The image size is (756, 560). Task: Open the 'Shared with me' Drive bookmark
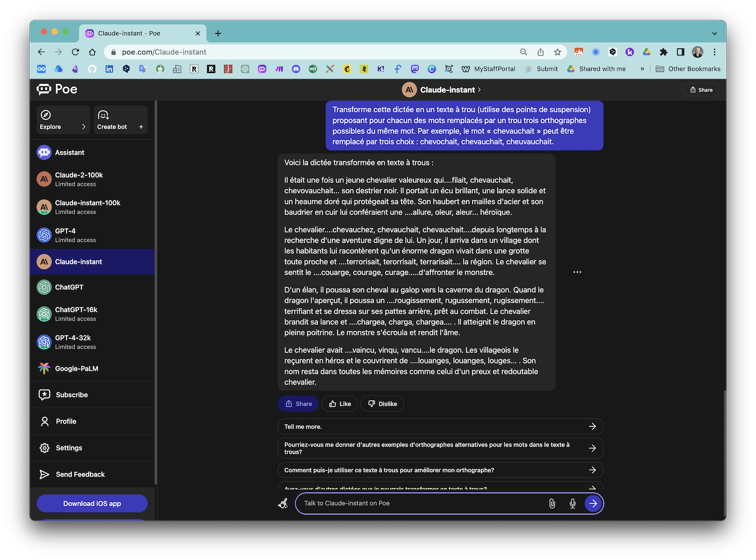(597, 69)
